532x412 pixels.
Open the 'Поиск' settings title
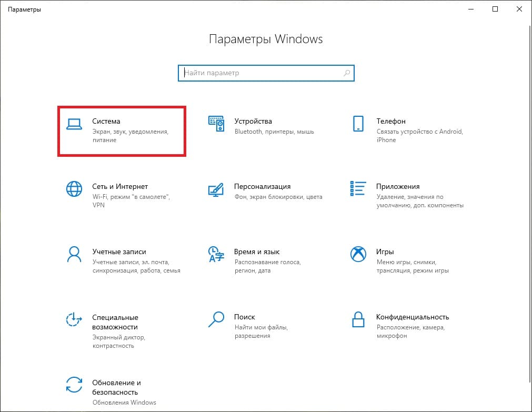244,317
